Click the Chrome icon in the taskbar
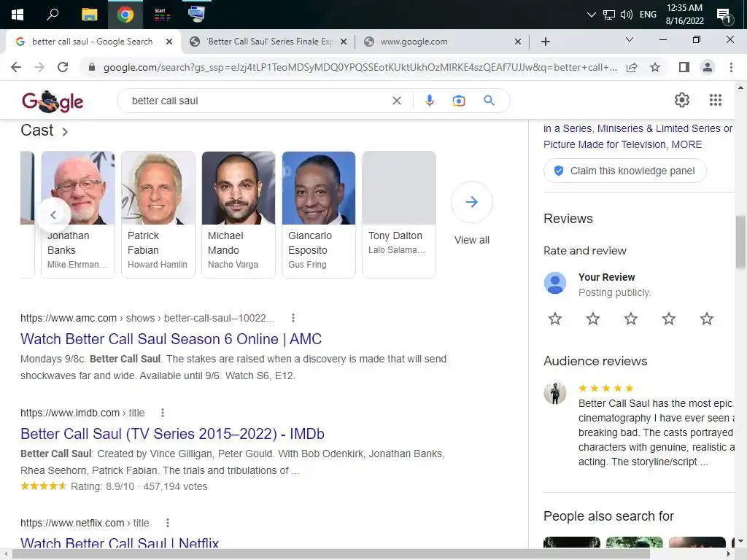The height and width of the screenshot is (560, 747). (x=125, y=15)
